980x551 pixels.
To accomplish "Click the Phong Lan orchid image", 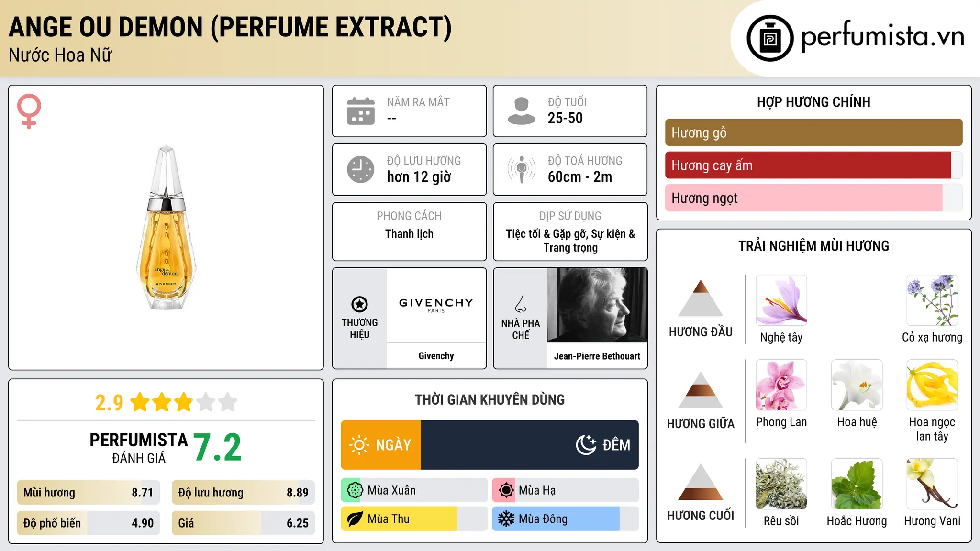I will (x=781, y=385).
